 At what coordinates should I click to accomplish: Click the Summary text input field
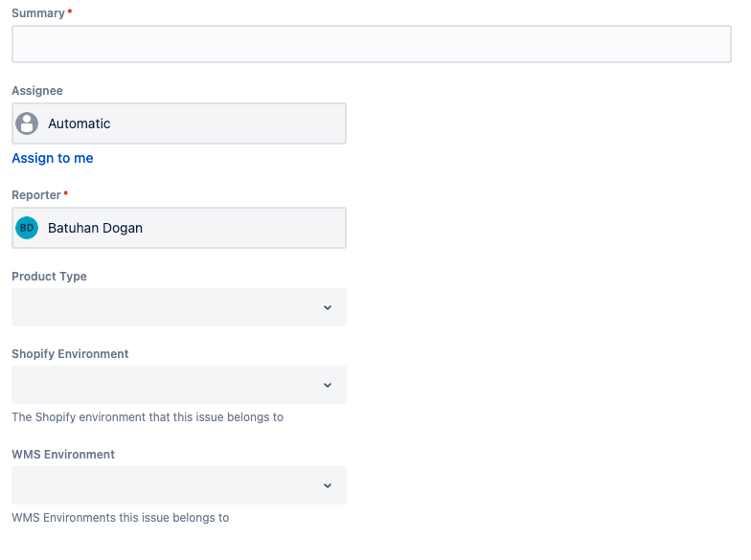click(x=371, y=44)
